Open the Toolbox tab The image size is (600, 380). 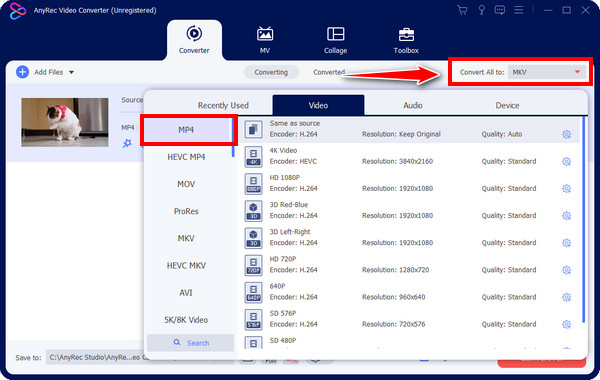click(406, 40)
